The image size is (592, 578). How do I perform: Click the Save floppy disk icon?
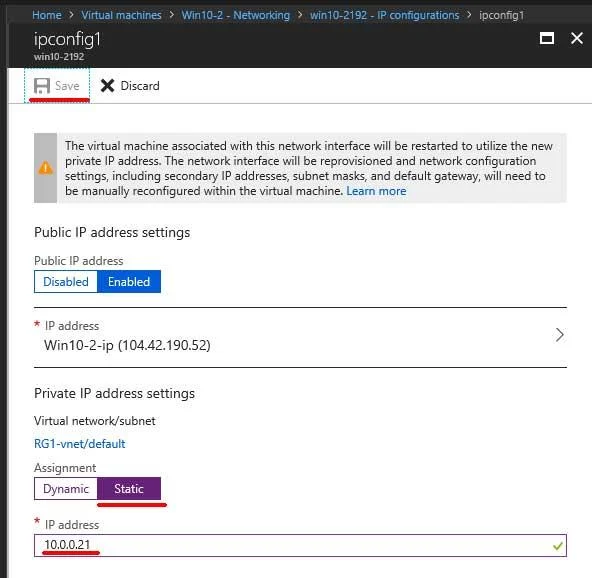point(42,86)
